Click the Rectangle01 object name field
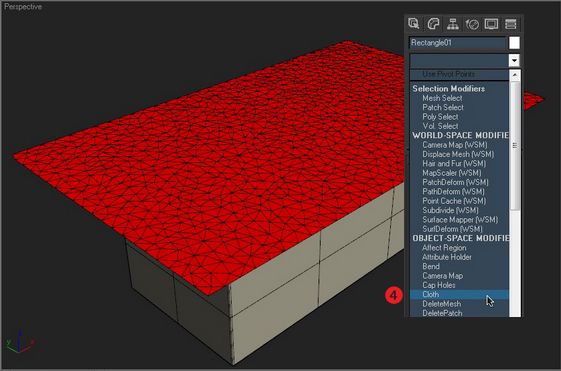Image resolution: width=561 pixels, height=371 pixels. (x=458, y=43)
